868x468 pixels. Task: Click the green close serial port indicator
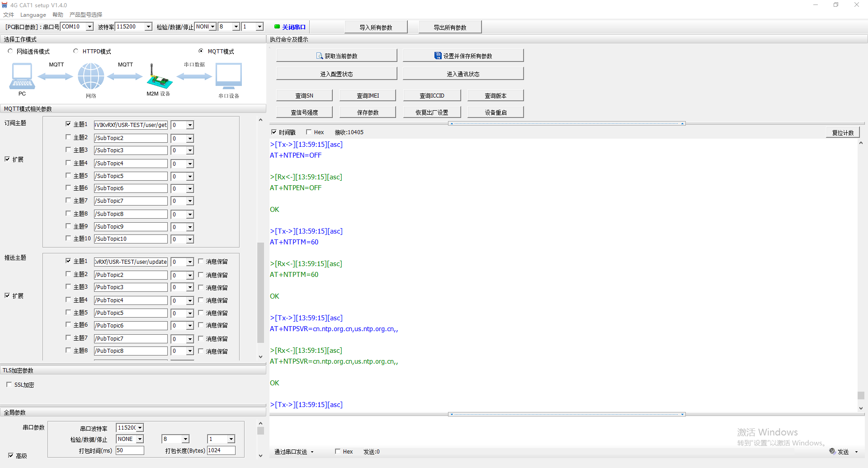point(277,27)
